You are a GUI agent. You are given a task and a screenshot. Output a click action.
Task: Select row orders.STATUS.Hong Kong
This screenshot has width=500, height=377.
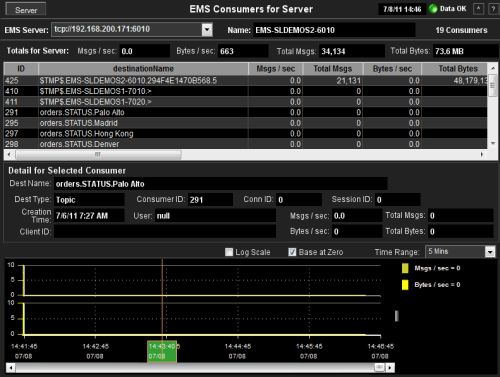point(246,134)
